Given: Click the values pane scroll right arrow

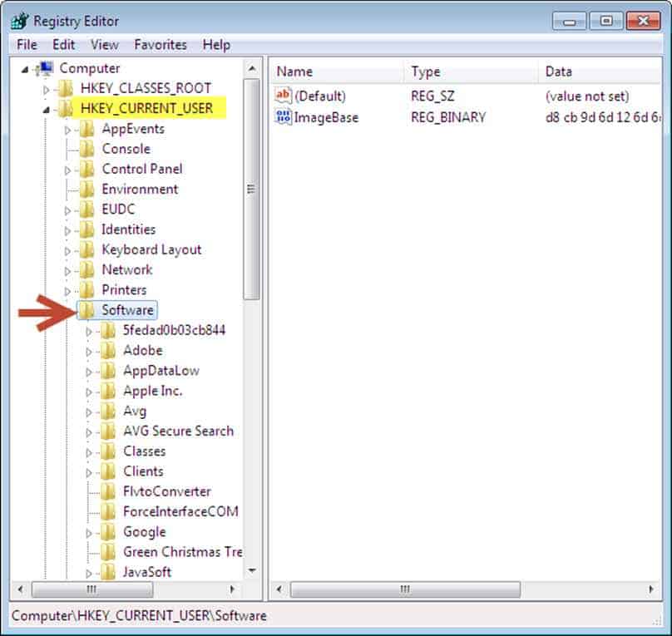Looking at the screenshot, I should click(651, 589).
